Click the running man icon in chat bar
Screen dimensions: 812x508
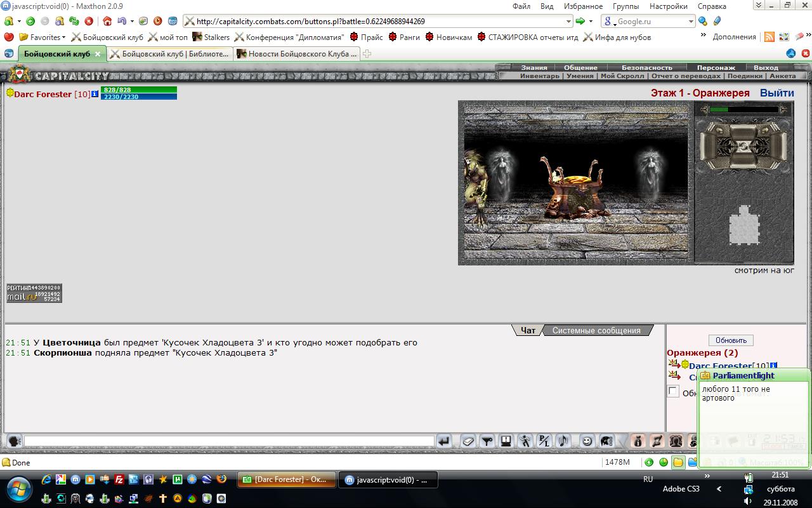525,441
